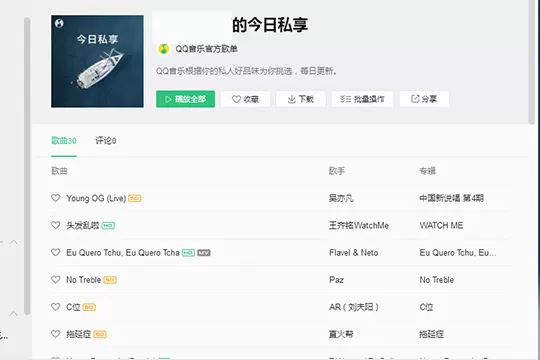The image size is (540, 360).
Task: Click the 歌手 column header
Action: click(337, 171)
